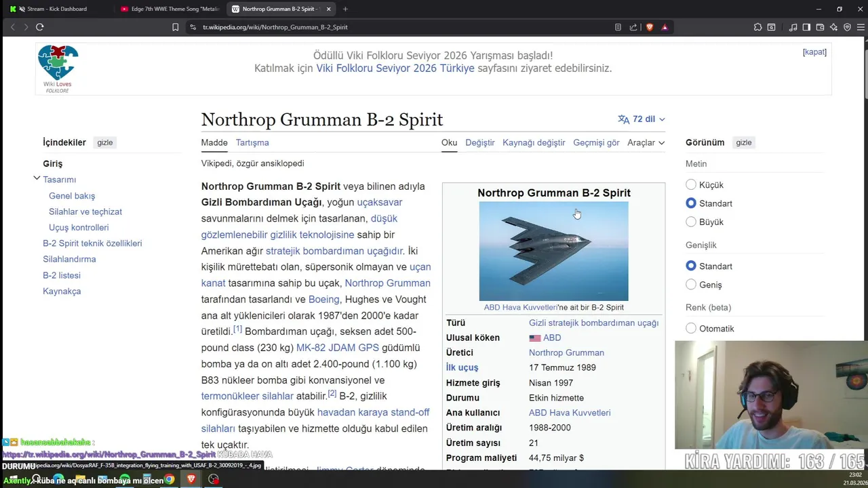
Task: Bookmark this page via the bookmark icon
Action: pos(175,27)
